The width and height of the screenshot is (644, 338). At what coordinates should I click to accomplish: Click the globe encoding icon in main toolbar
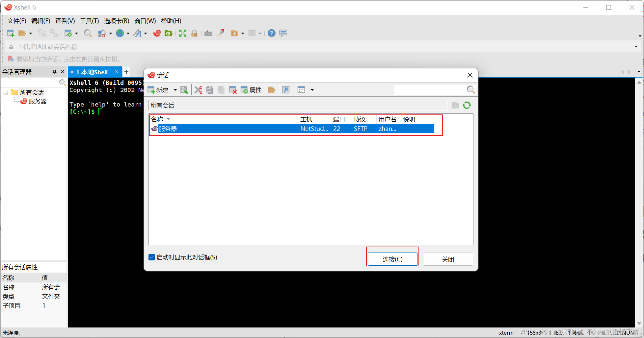pos(120,33)
